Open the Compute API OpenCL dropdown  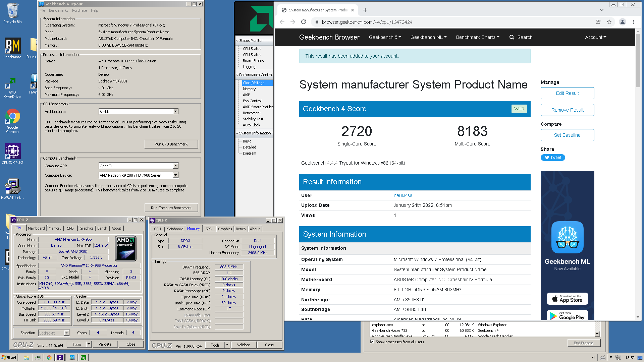click(x=176, y=166)
